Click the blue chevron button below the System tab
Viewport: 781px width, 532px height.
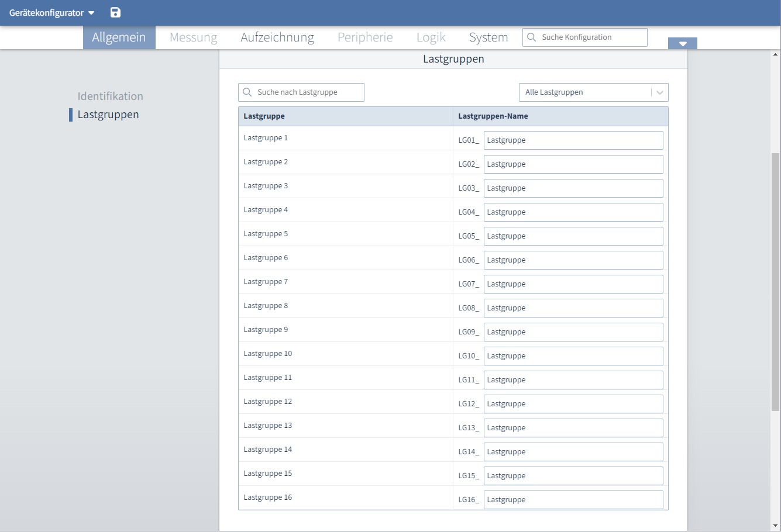point(682,43)
